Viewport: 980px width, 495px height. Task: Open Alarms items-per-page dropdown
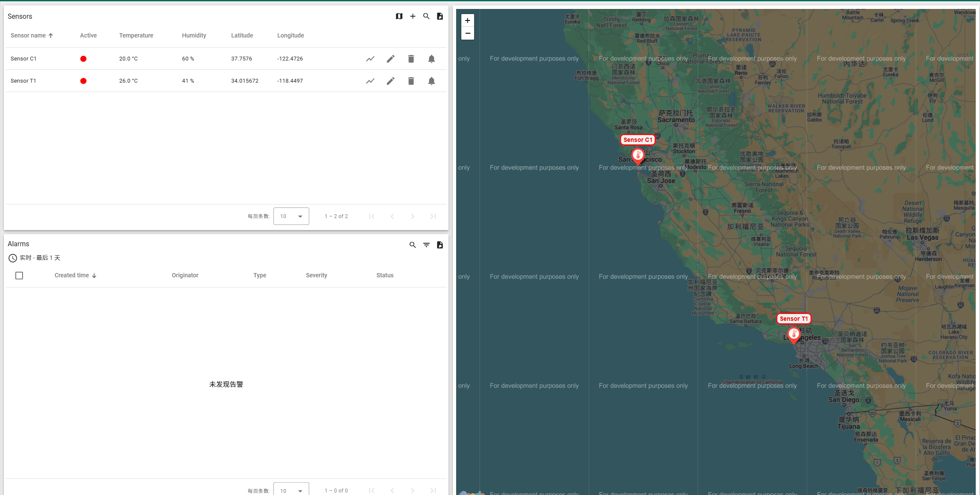(x=291, y=490)
